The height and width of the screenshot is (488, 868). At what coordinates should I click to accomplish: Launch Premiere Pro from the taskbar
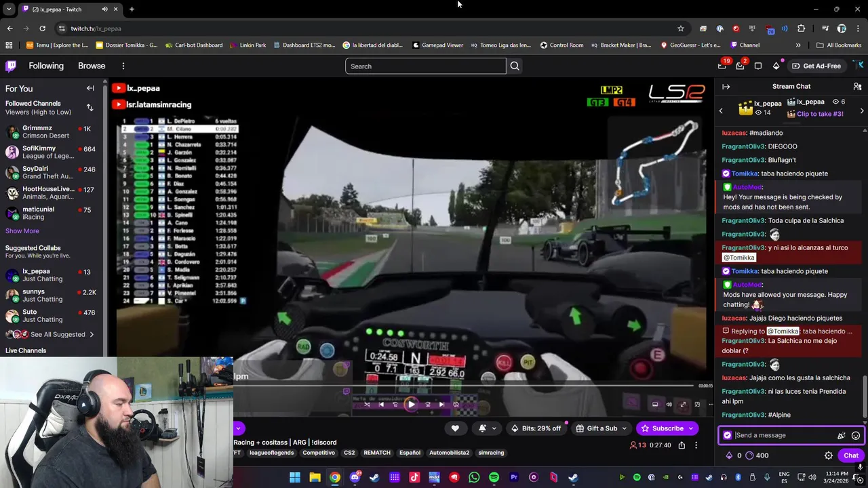tap(513, 477)
